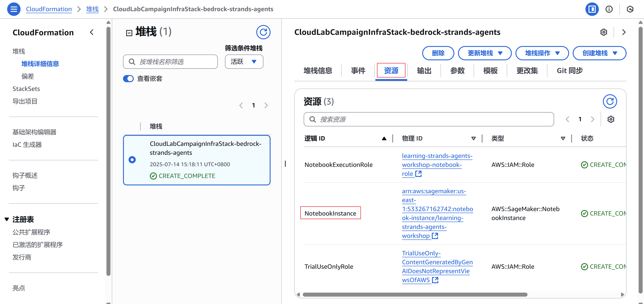644x304 pixels.
Task: Collapse the registry section triangle
Action: 7,219
